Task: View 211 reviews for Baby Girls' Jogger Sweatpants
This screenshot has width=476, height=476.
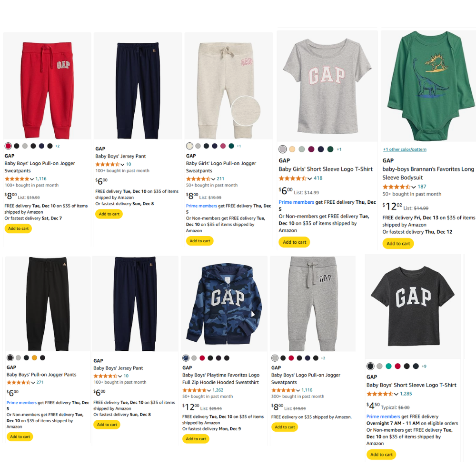Action: [220, 179]
